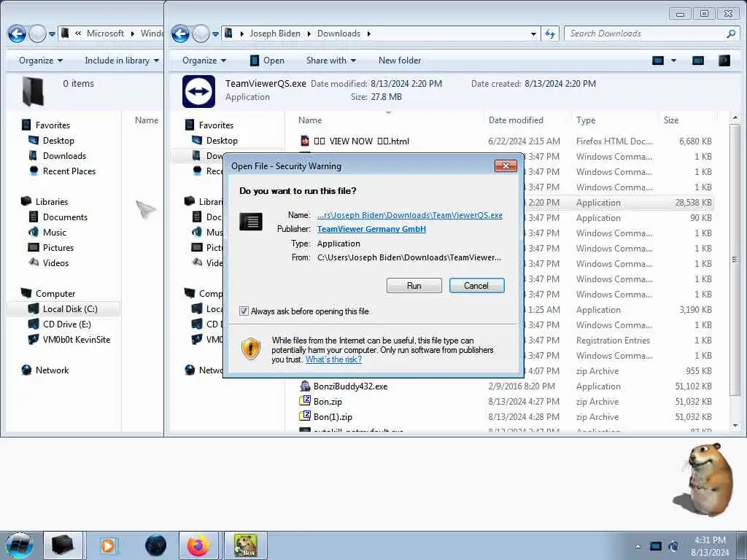Image resolution: width=747 pixels, height=560 pixels.
Task: Click the TeamViewer logo in details pane
Action: tap(198, 91)
